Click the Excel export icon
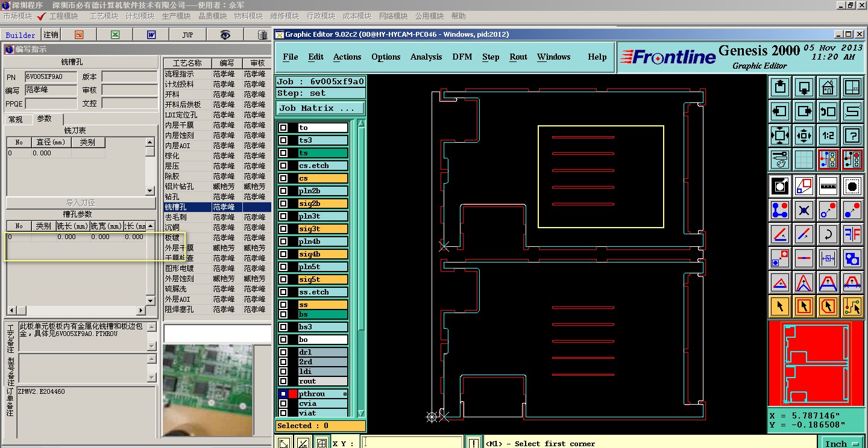The image size is (868, 448). pyautogui.click(x=115, y=35)
